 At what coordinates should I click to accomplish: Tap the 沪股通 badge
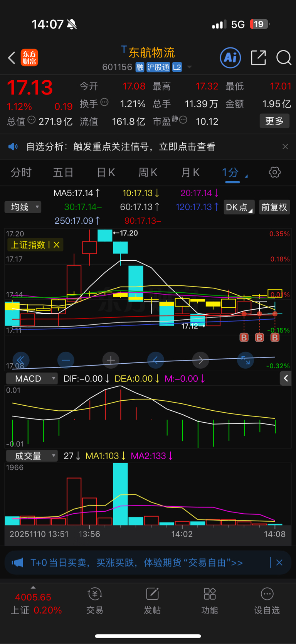pos(158,67)
